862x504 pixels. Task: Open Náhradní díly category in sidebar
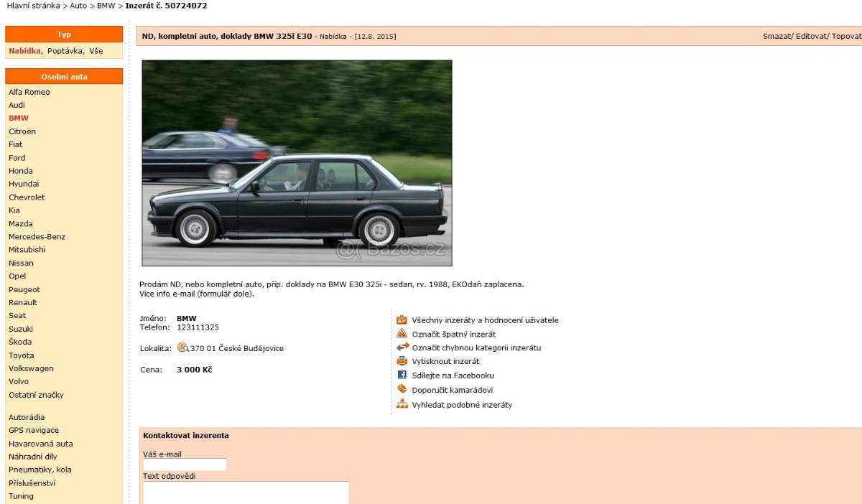coord(32,457)
